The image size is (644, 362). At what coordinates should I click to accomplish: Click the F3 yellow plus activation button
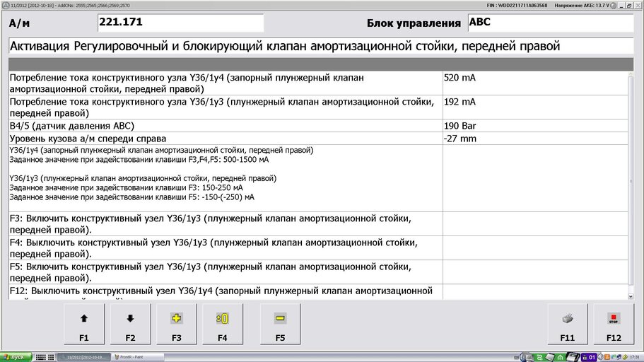pyautogui.click(x=177, y=325)
